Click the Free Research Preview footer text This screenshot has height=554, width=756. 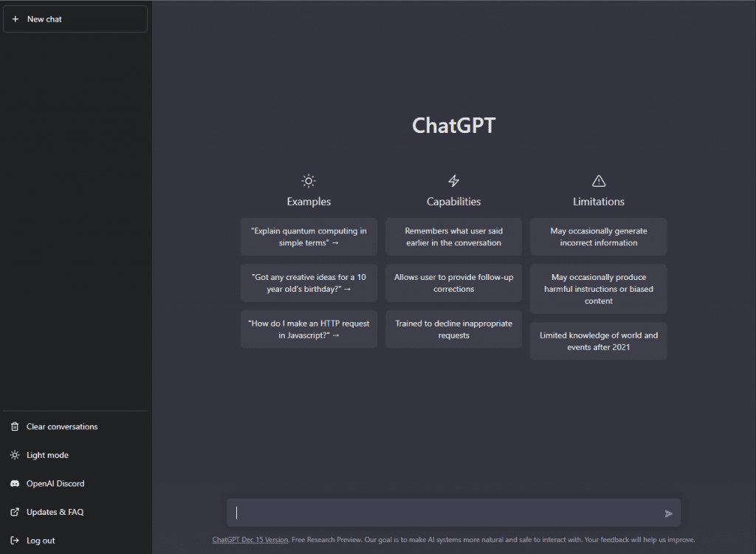pyautogui.click(x=326, y=540)
